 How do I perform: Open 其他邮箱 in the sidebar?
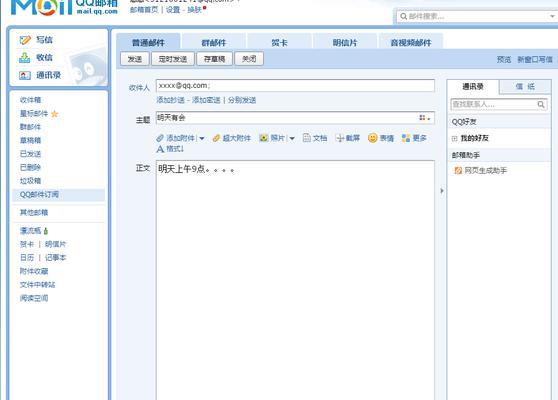(x=34, y=213)
